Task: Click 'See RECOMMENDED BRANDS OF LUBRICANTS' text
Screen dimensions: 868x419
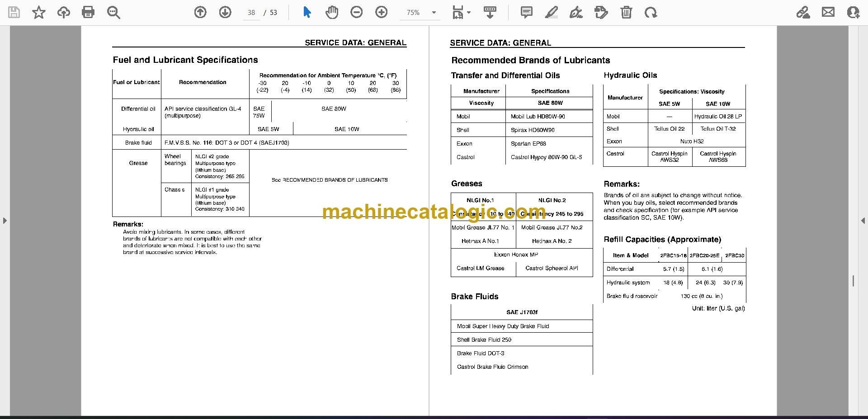Action: (x=330, y=180)
